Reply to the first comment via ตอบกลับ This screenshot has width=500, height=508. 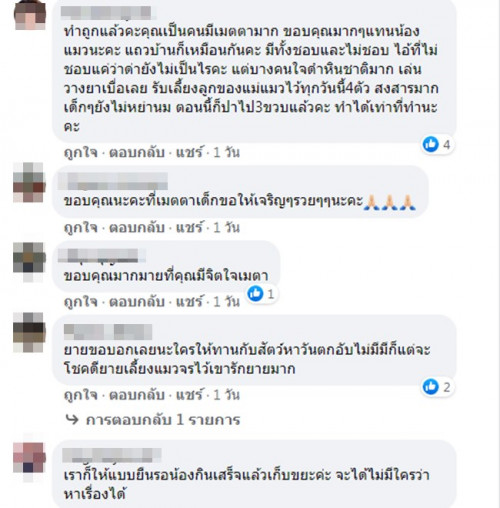pyautogui.click(x=137, y=153)
